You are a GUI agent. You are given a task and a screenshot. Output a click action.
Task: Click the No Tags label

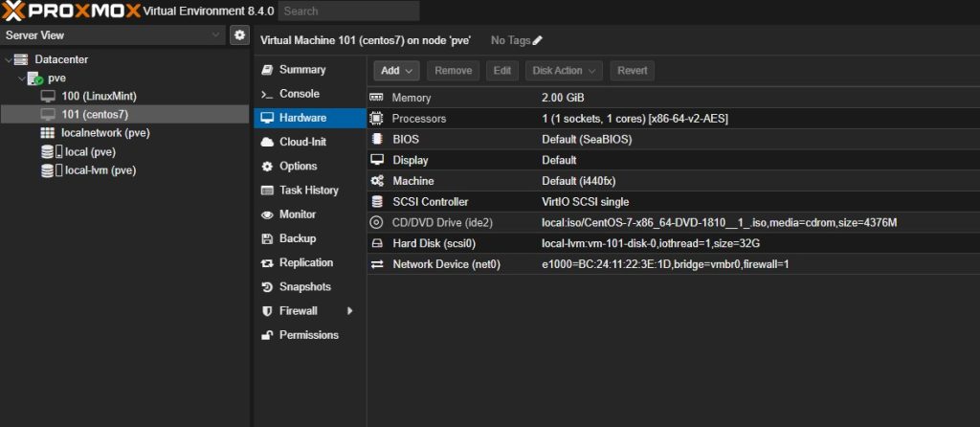[x=511, y=40]
